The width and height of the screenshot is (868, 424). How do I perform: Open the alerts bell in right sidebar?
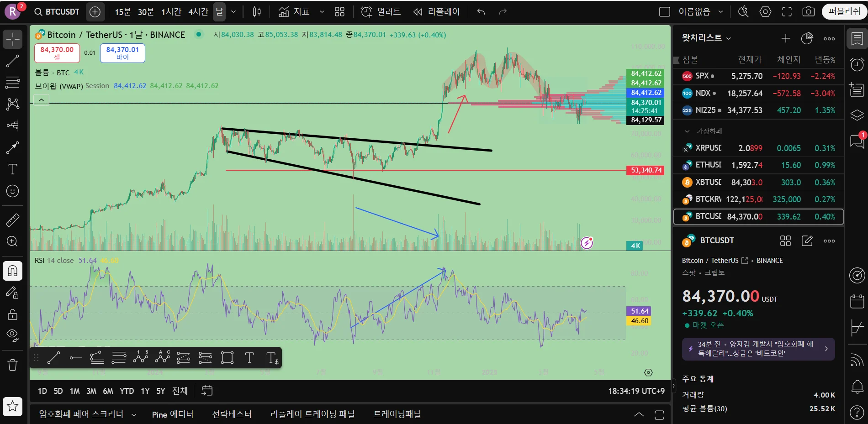[x=857, y=387]
